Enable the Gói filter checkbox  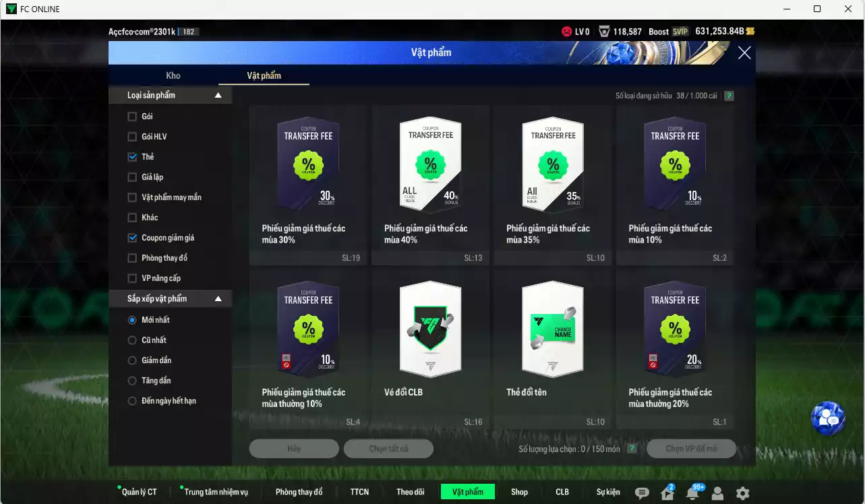132,116
